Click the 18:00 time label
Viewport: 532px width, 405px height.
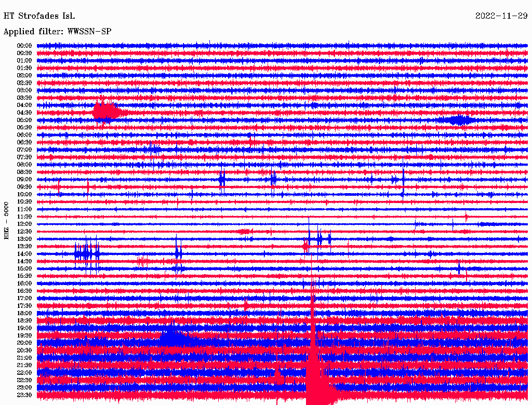[x=24, y=314]
